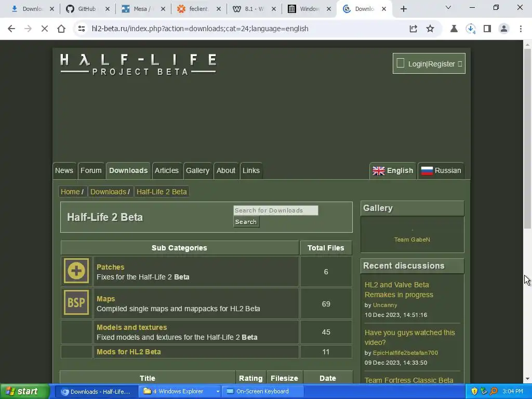
Task: Open HL2 and Valve Beta Remakes discussion
Action: tap(398, 290)
